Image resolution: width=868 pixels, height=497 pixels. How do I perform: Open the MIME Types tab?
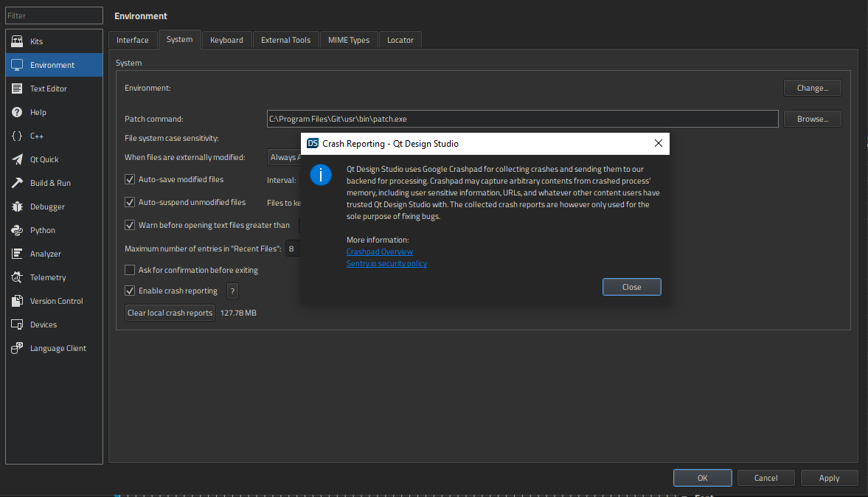349,40
